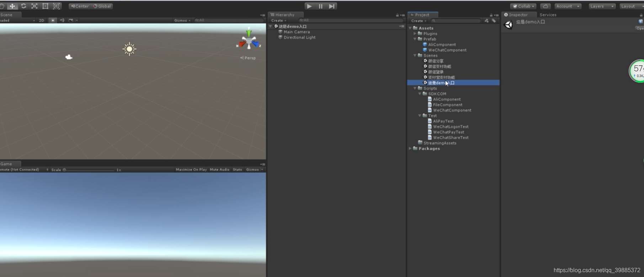Open the Layers dropdown
This screenshot has width=644, height=277.
602,6
